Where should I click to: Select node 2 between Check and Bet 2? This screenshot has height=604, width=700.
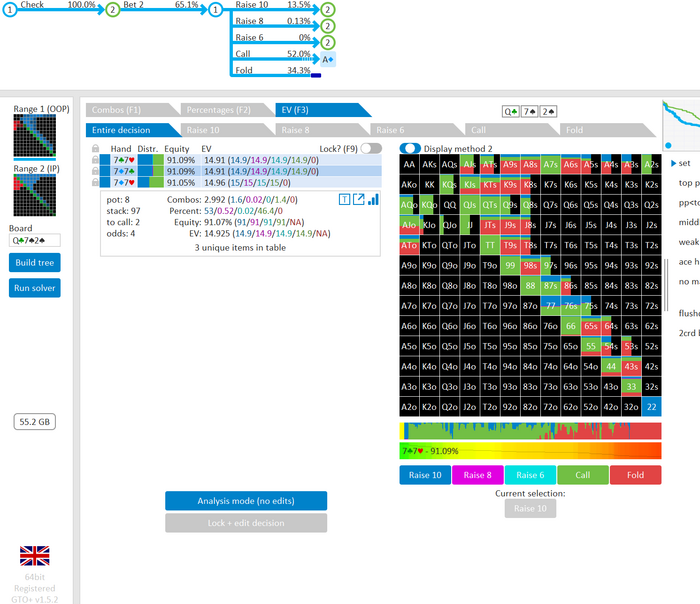(x=112, y=9)
